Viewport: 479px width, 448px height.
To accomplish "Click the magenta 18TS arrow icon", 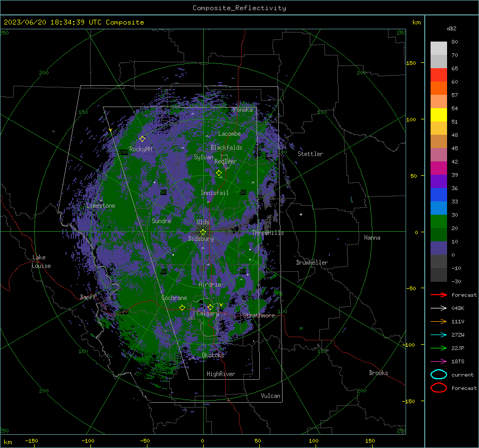I will 439,362.
